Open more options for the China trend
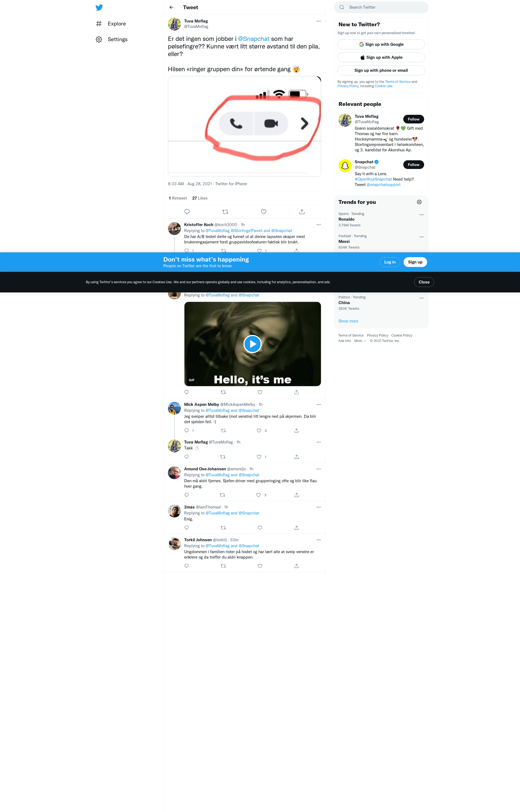 coord(421,298)
